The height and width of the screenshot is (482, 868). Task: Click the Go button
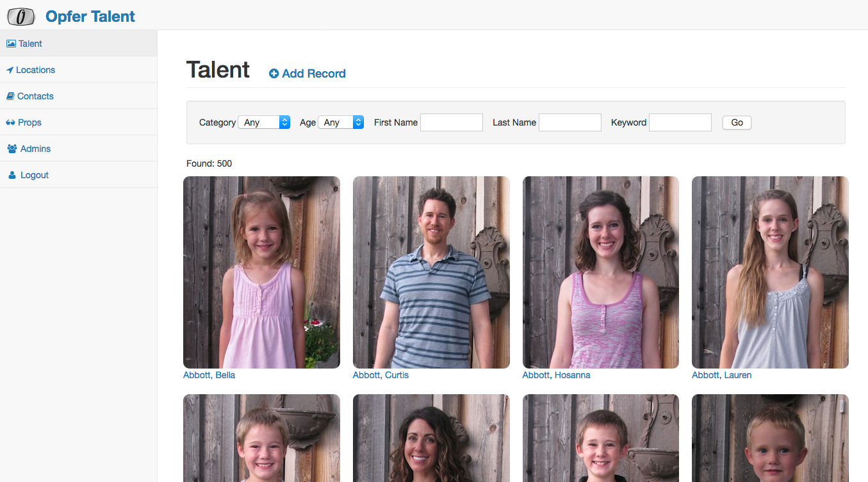point(737,122)
